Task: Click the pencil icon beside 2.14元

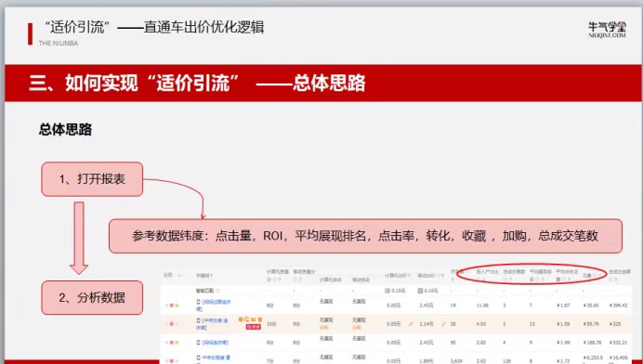Action: coord(443,324)
